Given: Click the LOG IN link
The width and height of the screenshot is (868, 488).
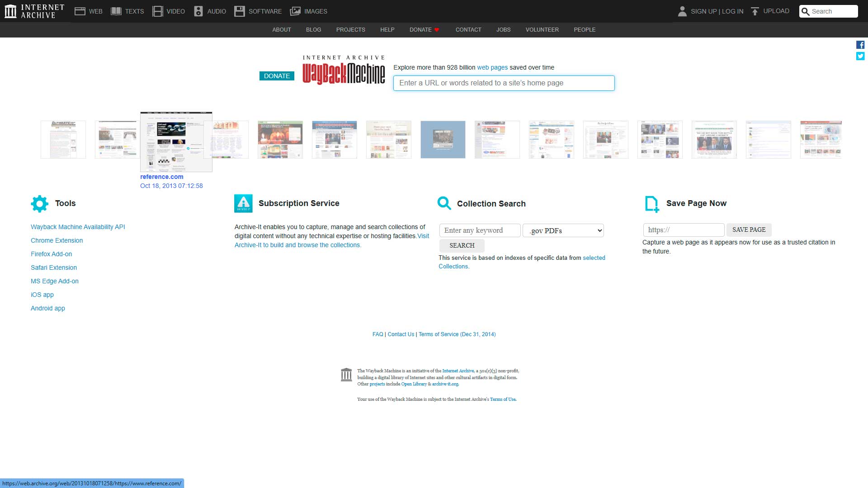Looking at the screenshot, I should tap(733, 11).
